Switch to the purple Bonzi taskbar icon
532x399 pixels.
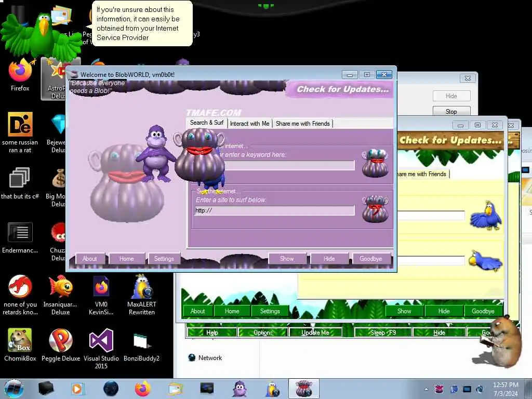[x=240, y=389]
